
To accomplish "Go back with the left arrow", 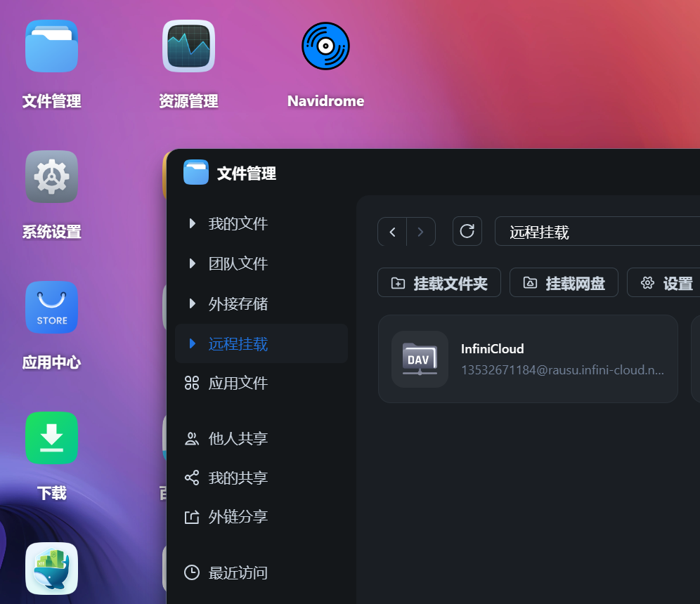I will coord(392,232).
